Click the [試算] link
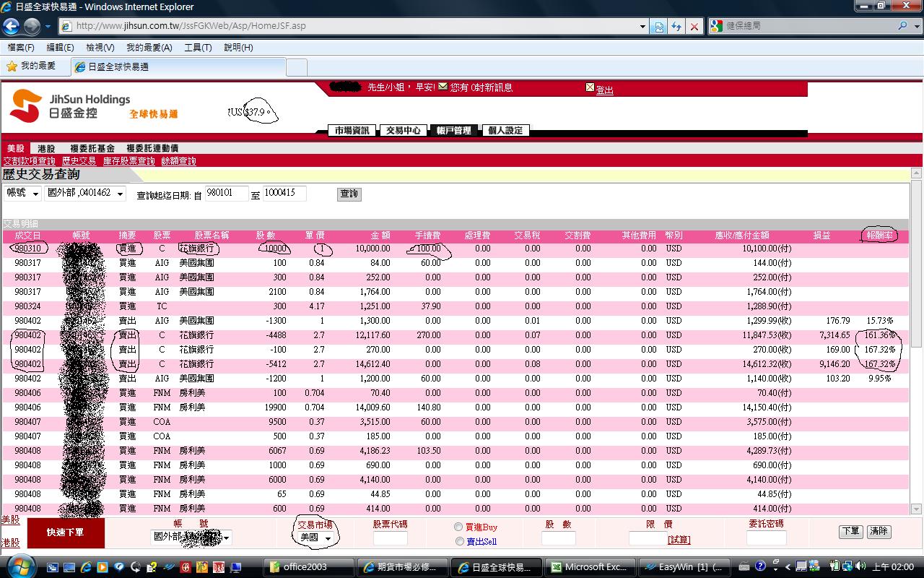This screenshot has height=578, width=924. (x=679, y=540)
